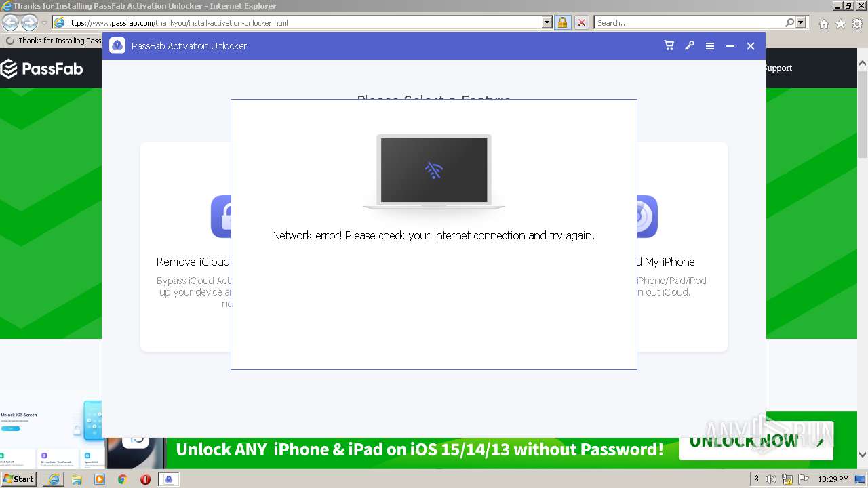Click the 'Remove iCloud' feature title
868x488 pixels.
pyautogui.click(x=193, y=262)
